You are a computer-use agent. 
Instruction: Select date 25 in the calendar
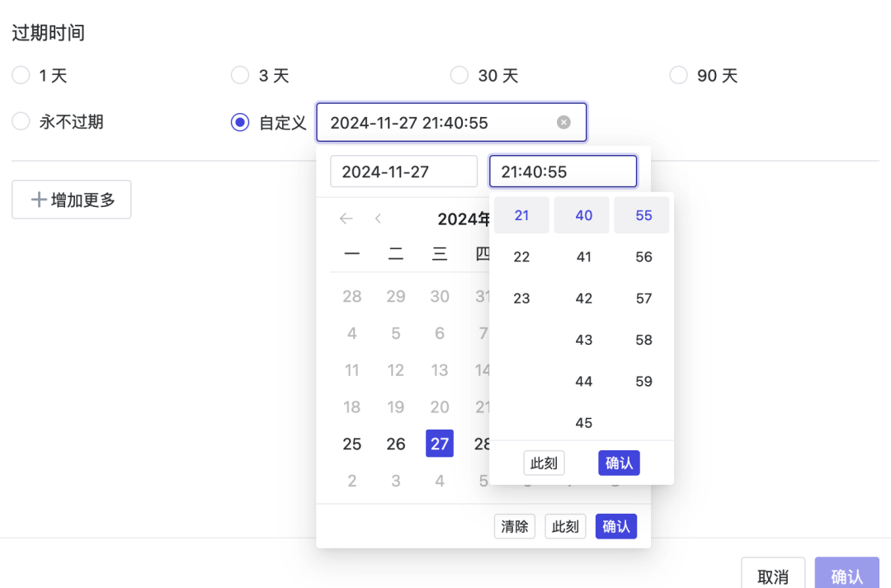(x=351, y=444)
